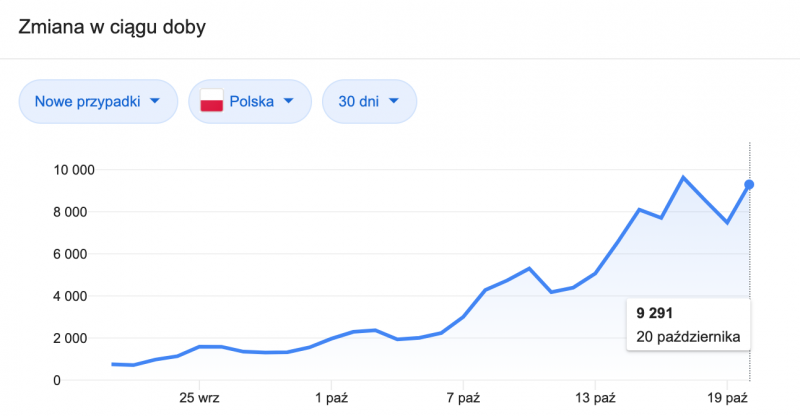Image resolution: width=800 pixels, height=416 pixels.
Task: Click the arrow next to Polska
Action: pos(289,101)
